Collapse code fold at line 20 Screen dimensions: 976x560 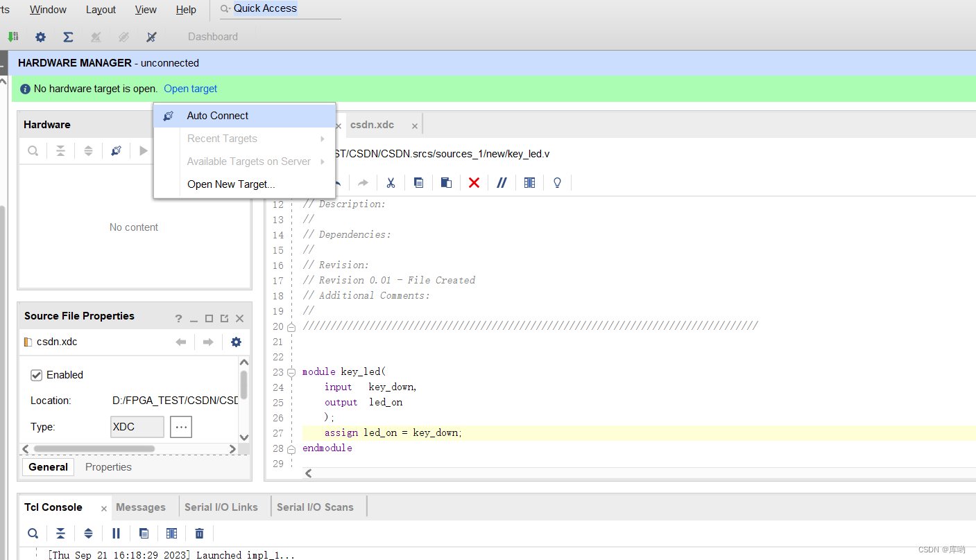coord(291,326)
